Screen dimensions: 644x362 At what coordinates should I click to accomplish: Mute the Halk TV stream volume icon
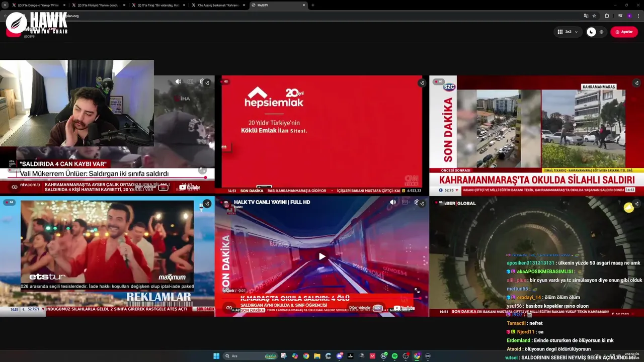393,202
